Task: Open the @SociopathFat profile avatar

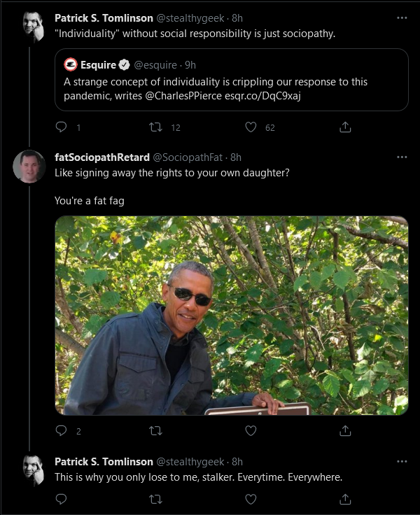Action: 29,167
